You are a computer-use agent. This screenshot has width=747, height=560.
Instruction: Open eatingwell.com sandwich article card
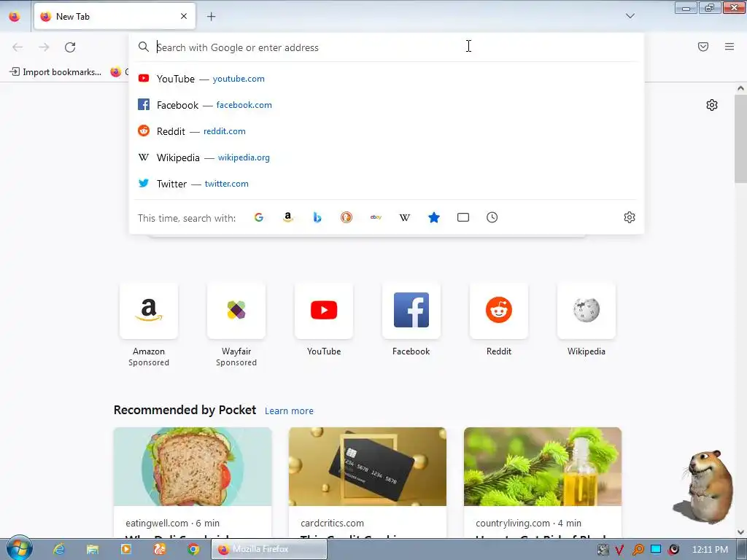click(193, 483)
